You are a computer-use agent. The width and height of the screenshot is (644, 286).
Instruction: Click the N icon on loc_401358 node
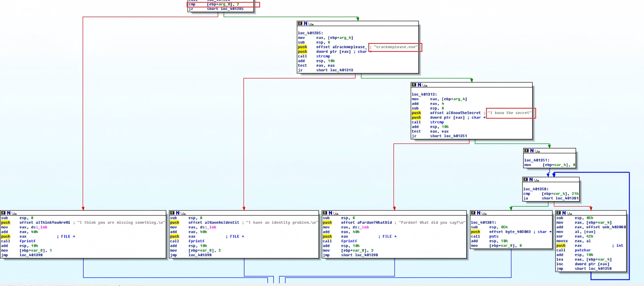pos(531,180)
